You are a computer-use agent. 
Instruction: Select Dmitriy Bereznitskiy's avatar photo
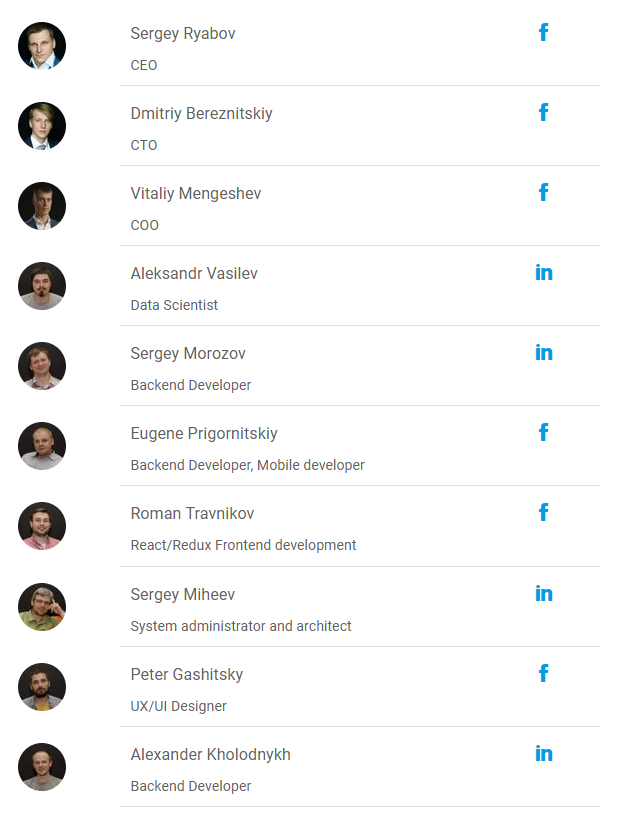click(x=42, y=126)
